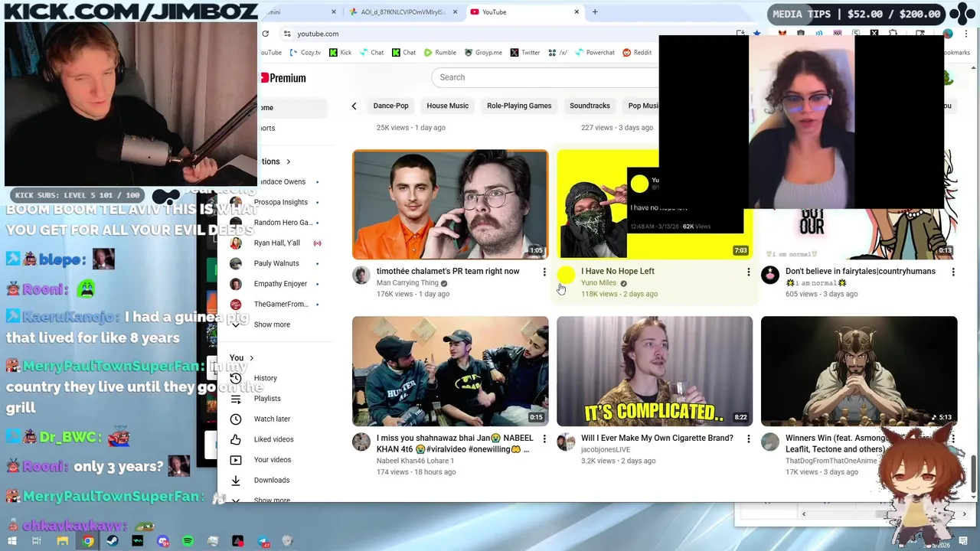980x551 pixels.
Task: Open Spotify from the taskbar
Action: click(x=188, y=542)
